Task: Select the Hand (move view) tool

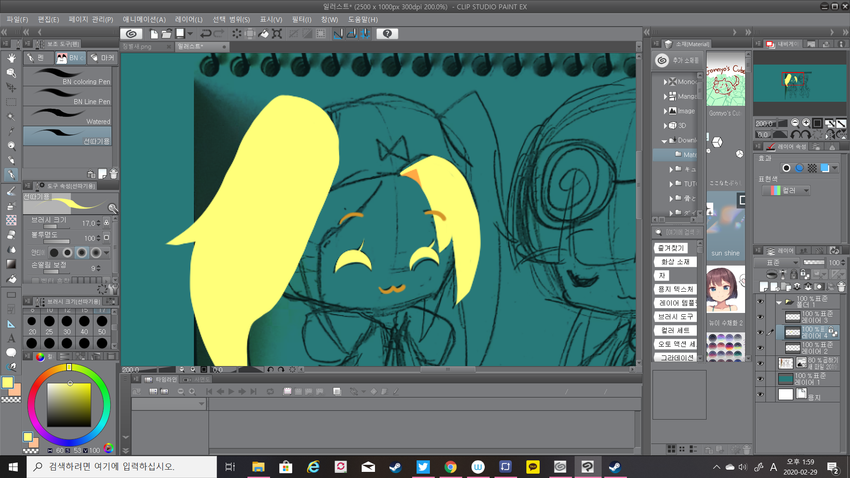Action: tap(11, 58)
